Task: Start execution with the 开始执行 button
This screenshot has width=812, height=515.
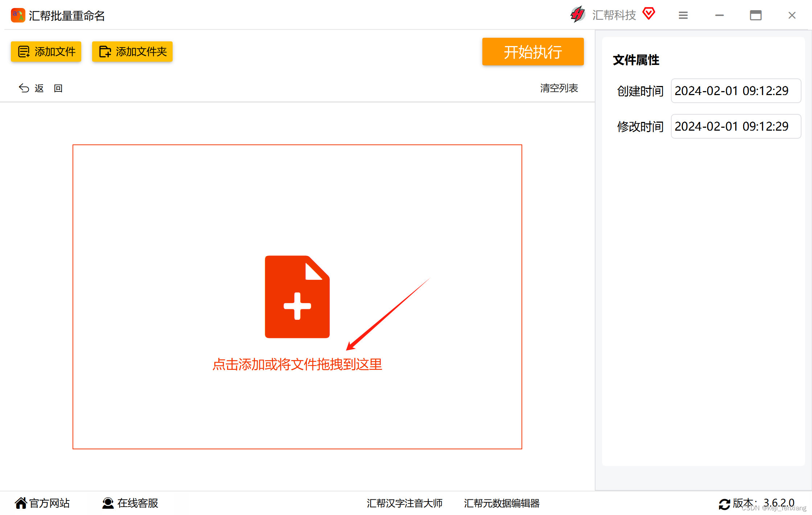Action: [x=533, y=52]
